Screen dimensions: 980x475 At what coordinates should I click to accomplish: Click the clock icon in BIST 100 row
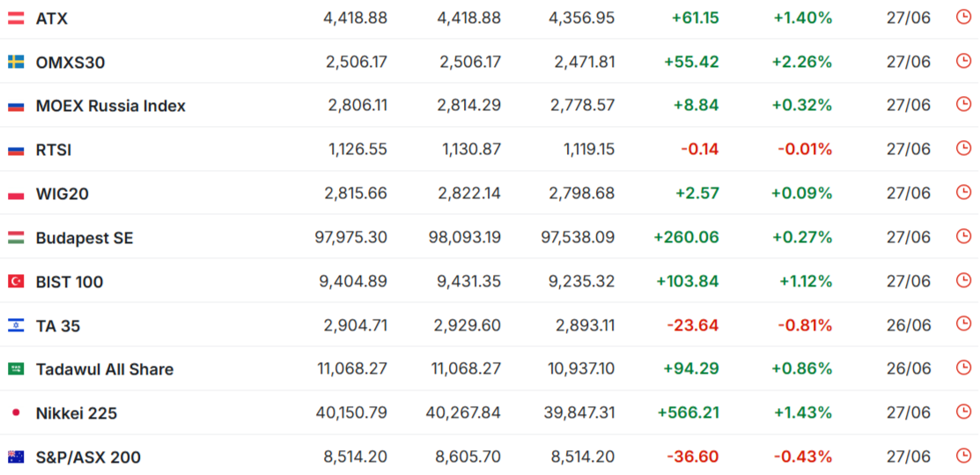coord(964,279)
